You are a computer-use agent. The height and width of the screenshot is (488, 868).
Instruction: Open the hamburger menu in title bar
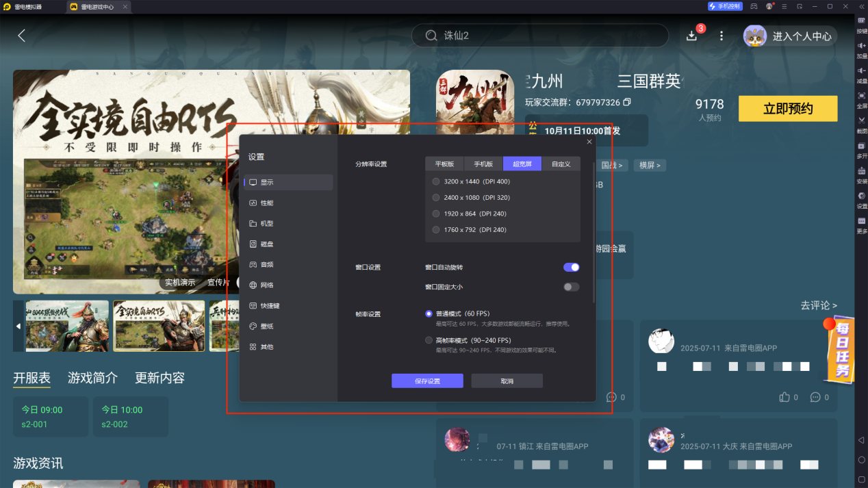pos(784,6)
